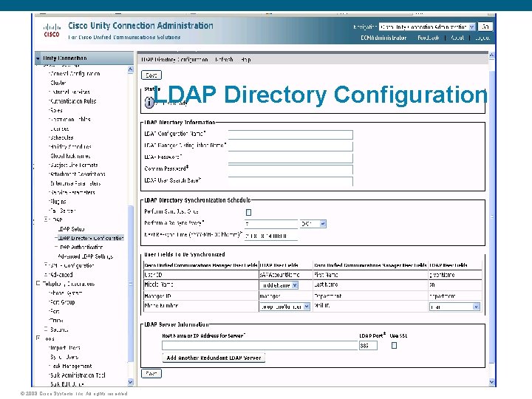Viewport: 532px width, 399px height.
Task: Select Roles in sidebar
Action: [56, 110]
